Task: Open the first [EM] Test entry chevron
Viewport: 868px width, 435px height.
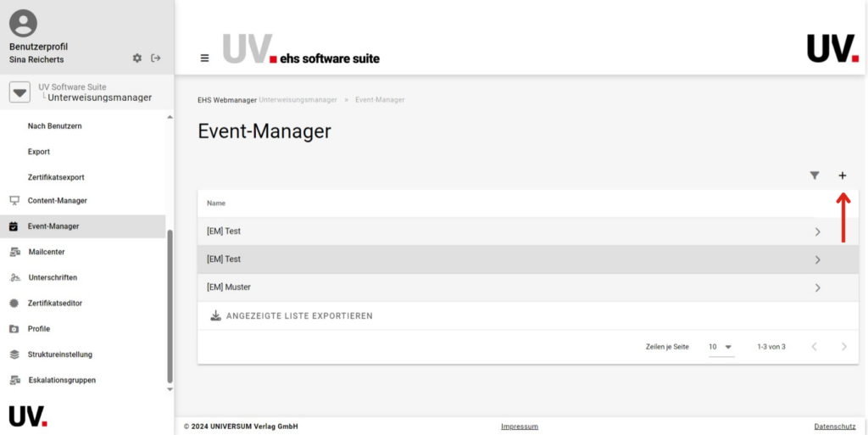Action: 817,231
